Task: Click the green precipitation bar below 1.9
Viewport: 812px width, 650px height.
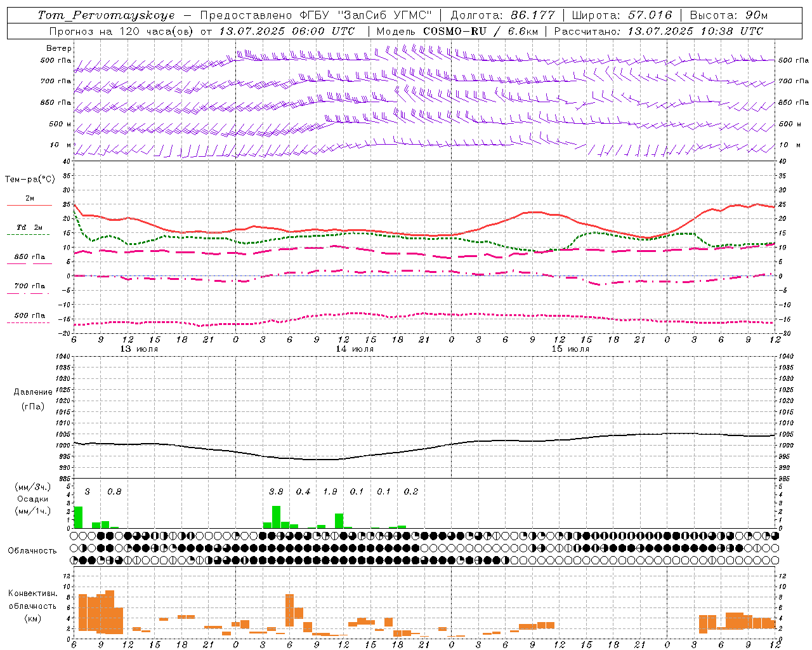Action: point(339,521)
